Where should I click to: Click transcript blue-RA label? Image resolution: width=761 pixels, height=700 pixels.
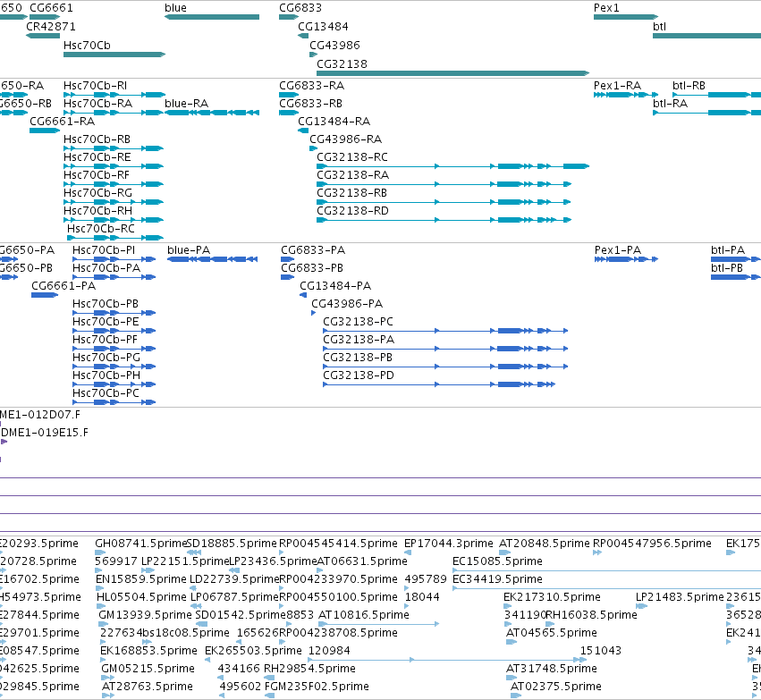[x=186, y=104]
